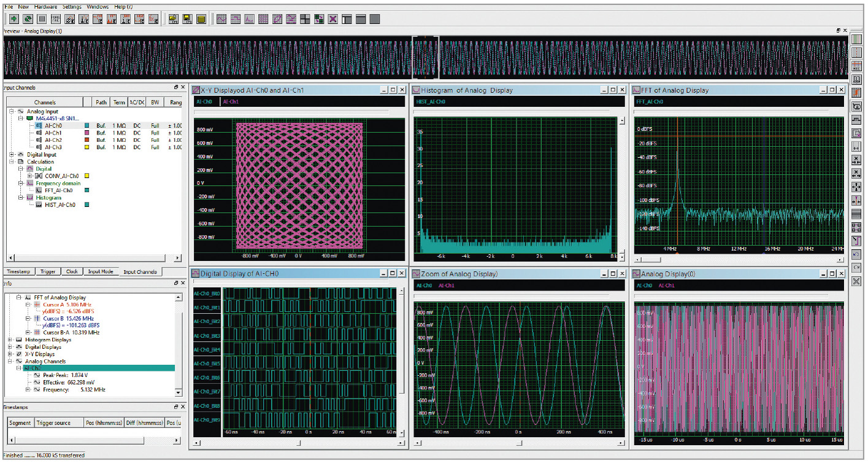This screenshot has width=868, height=463.
Task: Select Cursor B 15.426 MHz in Info tree
Action: [68, 319]
